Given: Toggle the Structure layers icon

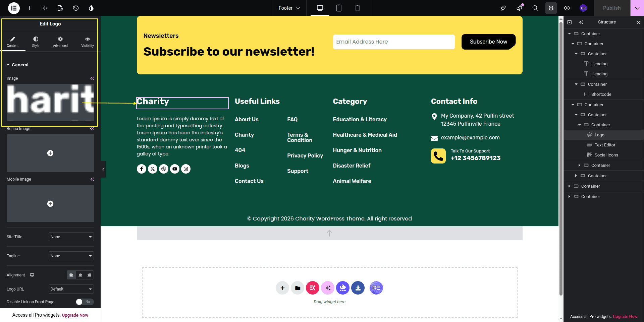Looking at the screenshot, I should pos(551,8).
